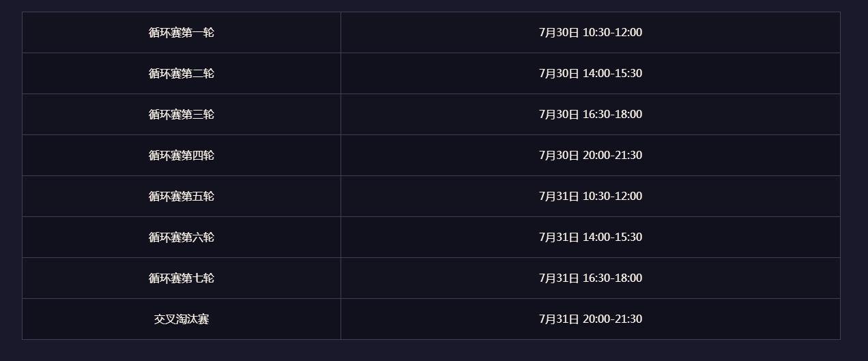Select the time 7月30日 20:00-21:30
The image size is (868, 361).
coord(590,155)
